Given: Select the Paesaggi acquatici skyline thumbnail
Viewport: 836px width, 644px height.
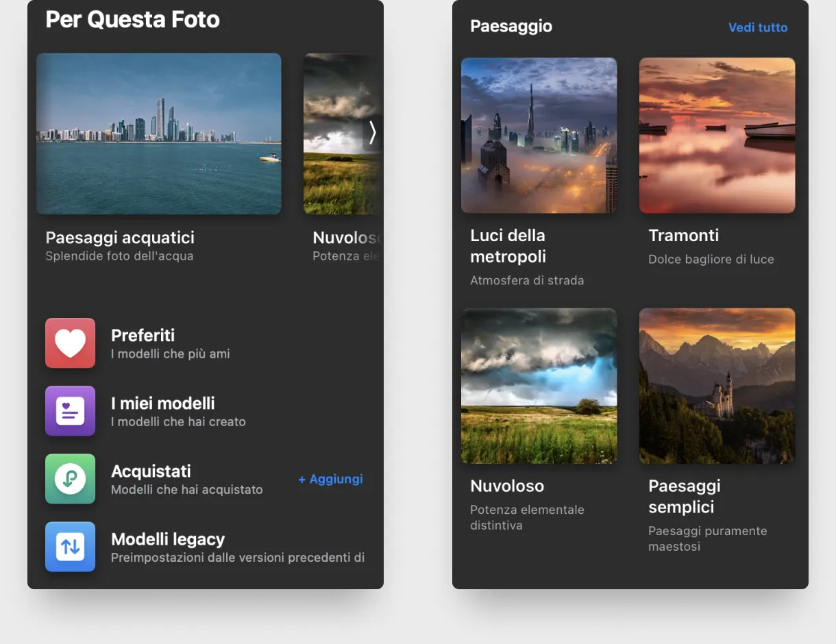Looking at the screenshot, I should [x=158, y=134].
